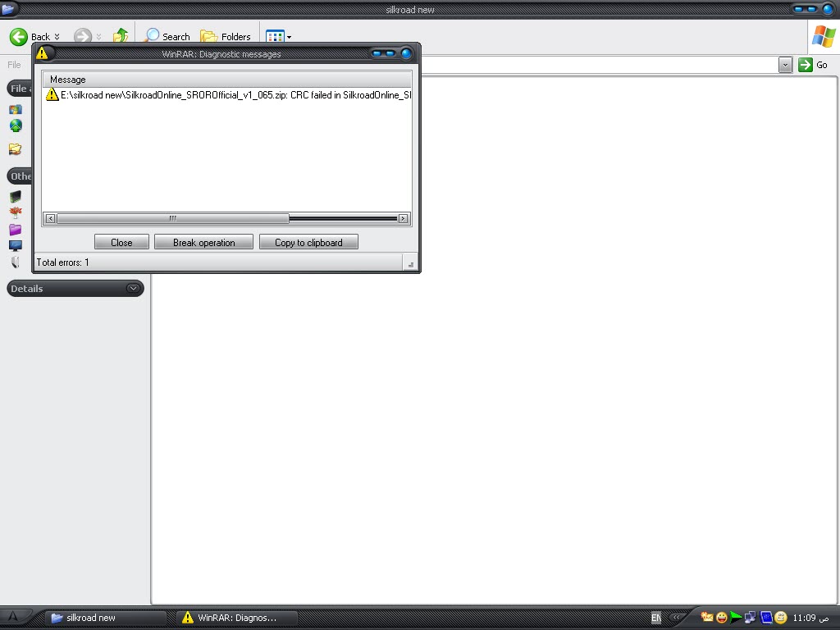Viewport: 840px width, 630px height.
Task: Click the taskbar clock showing 11:09
Action: point(810,618)
